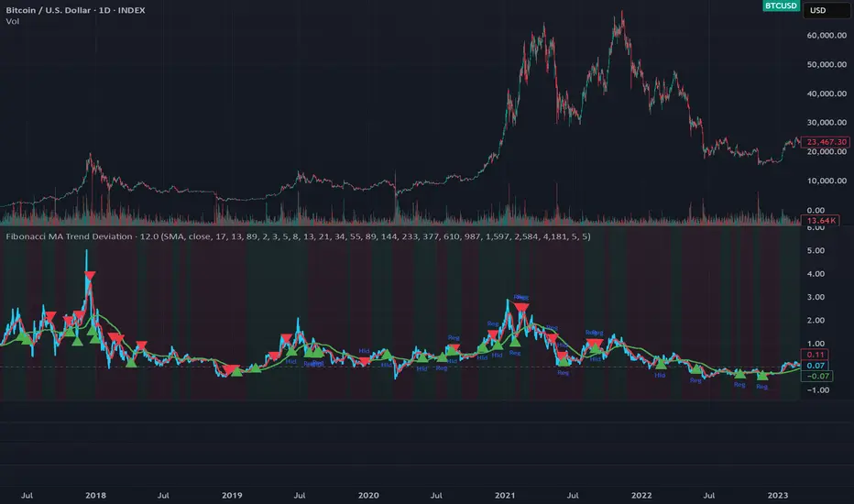Click the 40,000.00 price axis label

[x=827, y=93]
